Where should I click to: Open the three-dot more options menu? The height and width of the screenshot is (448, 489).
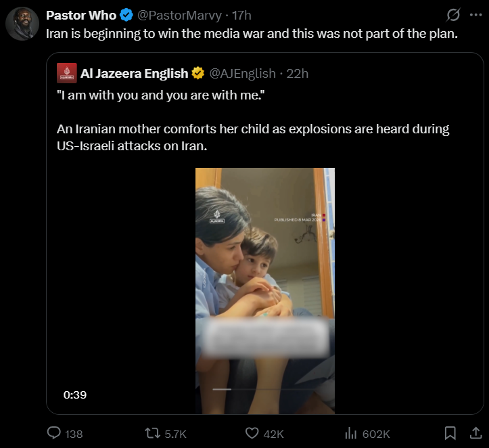pos(475,15)
